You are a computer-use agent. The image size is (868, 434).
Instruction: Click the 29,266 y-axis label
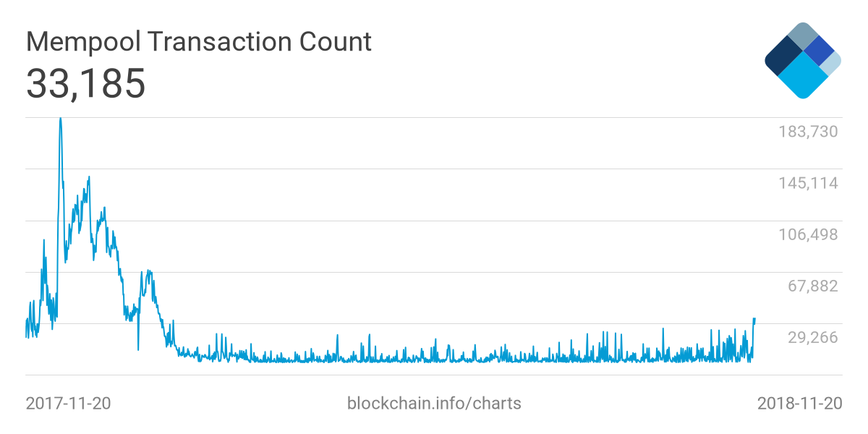coord(812,337)
